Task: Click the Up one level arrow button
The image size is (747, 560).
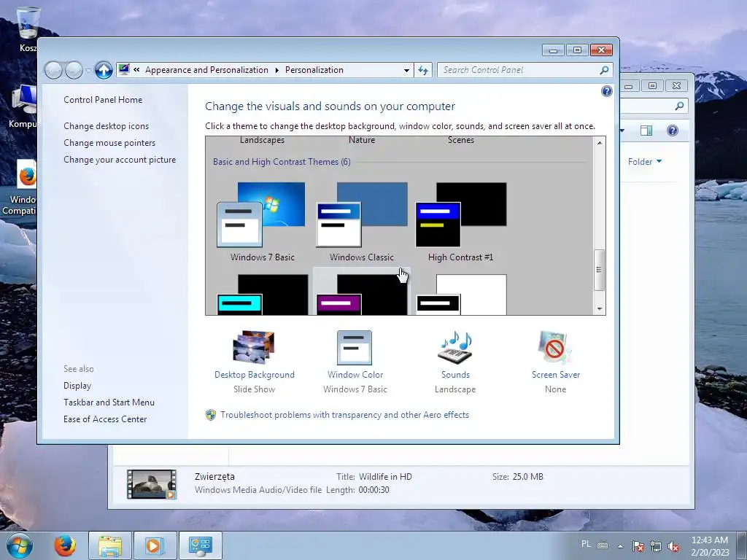Action: point(104,71)
